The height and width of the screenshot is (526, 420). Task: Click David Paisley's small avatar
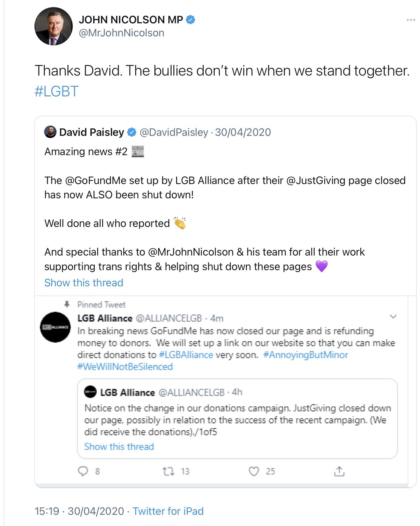click(50, 132)
